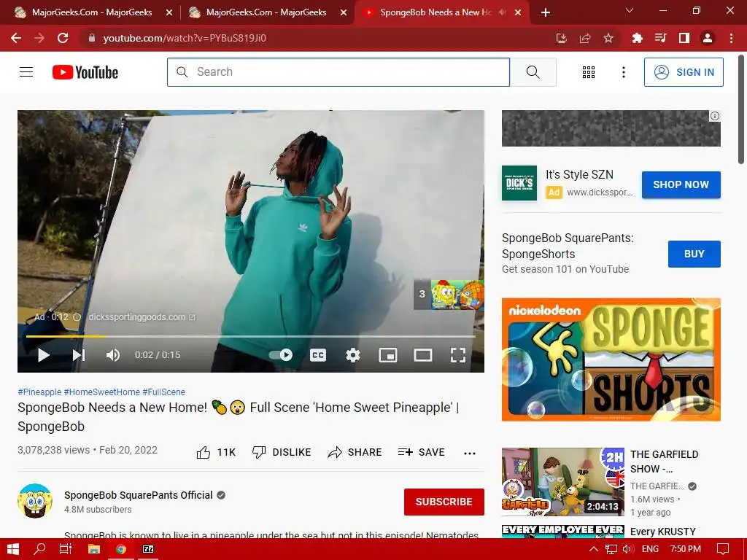Visit dickssportinggoods.com ad link in player
The height and width of the screenshot is (560, 747).
click(142, 317)
